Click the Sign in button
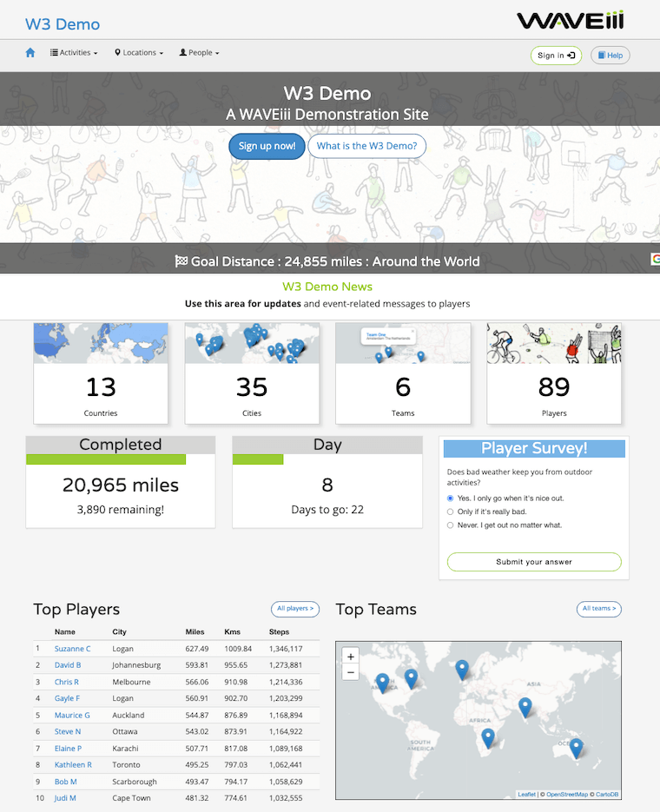Image resolution: width=660 pixels, height=812 pixels. click(556, 56)
